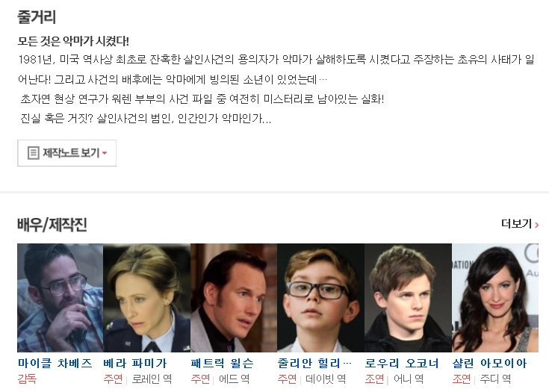Click the truncated 줄리안 힐리 name link
Screen dimensions: 549x392
(314, 364)
